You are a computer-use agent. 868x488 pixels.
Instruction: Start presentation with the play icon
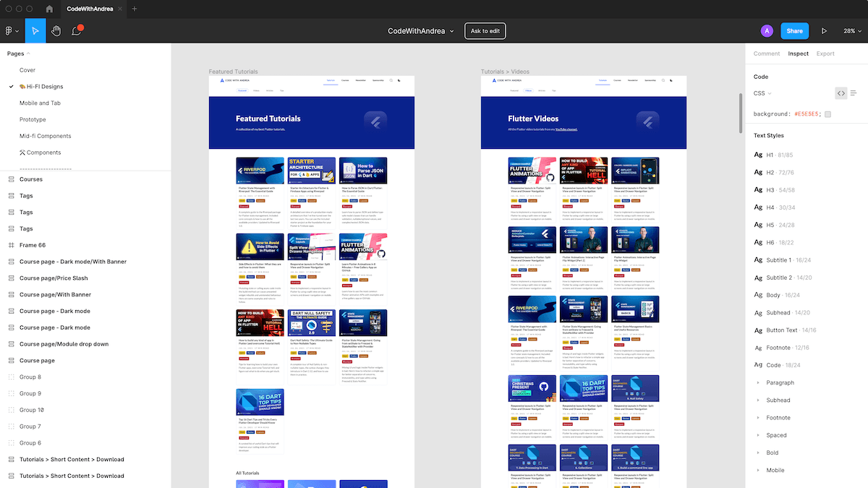824,31
